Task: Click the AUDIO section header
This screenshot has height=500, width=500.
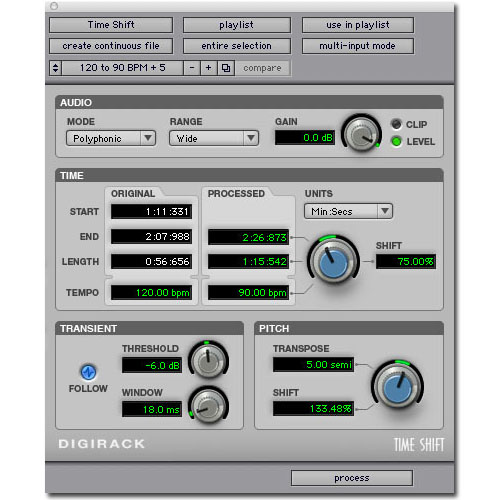Action: click(x=249, y=102)
